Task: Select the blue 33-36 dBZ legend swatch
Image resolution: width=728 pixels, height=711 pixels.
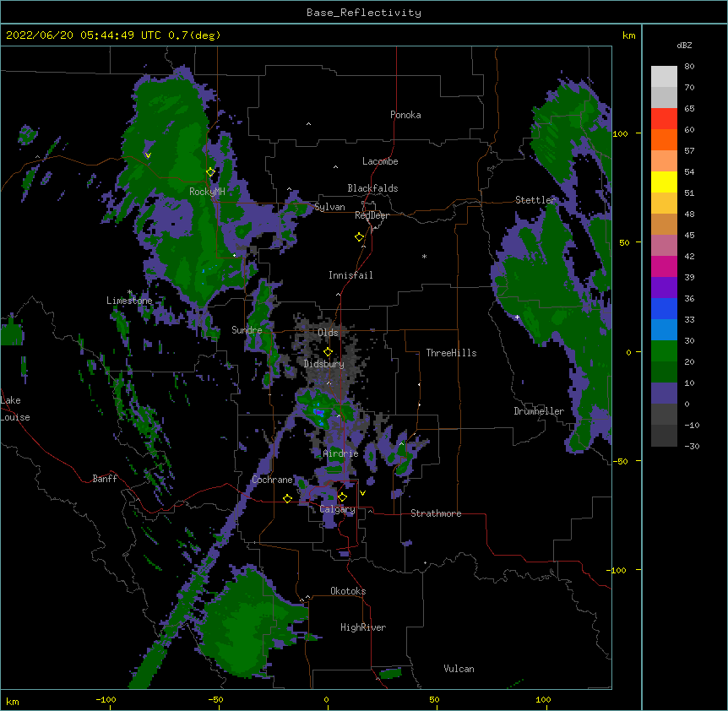Action: click(664, 308)
